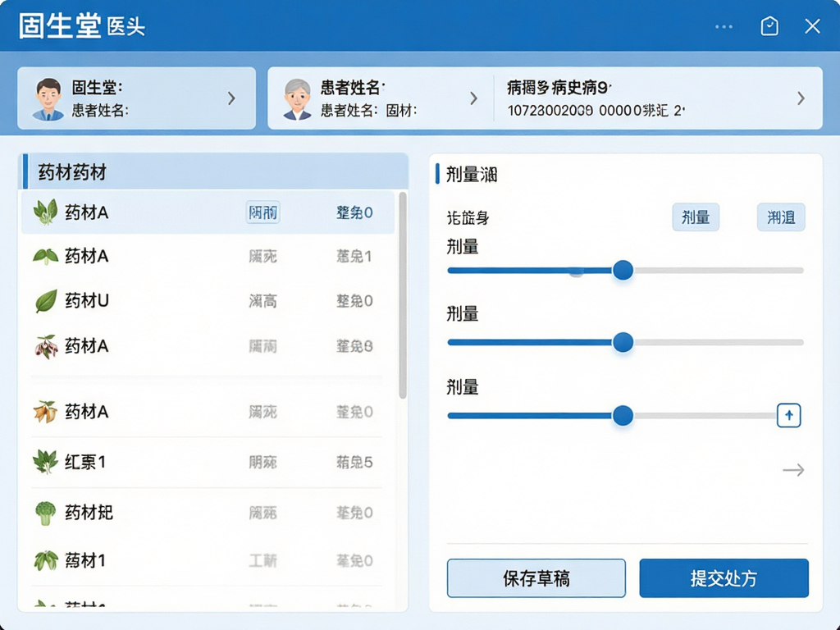
Task: Click the doctor avatar in 固生堂 card
Action: pyautogui.click(x=48, y=98)
